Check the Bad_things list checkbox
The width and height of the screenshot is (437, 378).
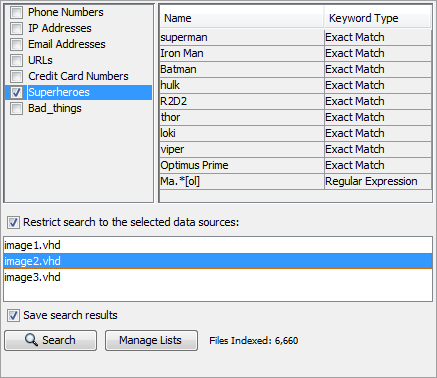click(16, 108)
